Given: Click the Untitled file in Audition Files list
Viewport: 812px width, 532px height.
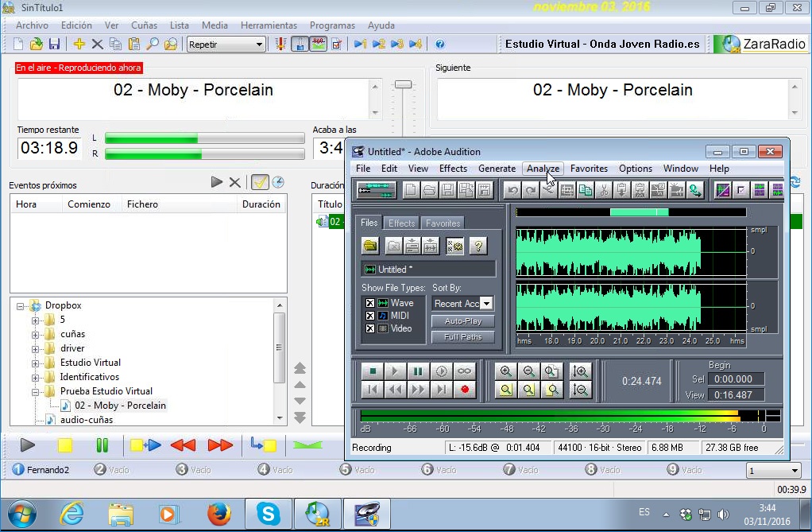Looking at the screenshot, I should pos(428,269).
